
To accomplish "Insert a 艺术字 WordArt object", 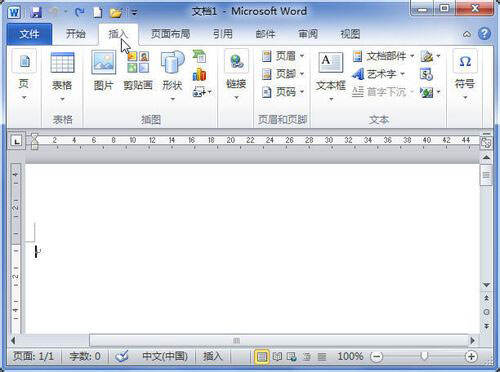I will tap(379, 74).
